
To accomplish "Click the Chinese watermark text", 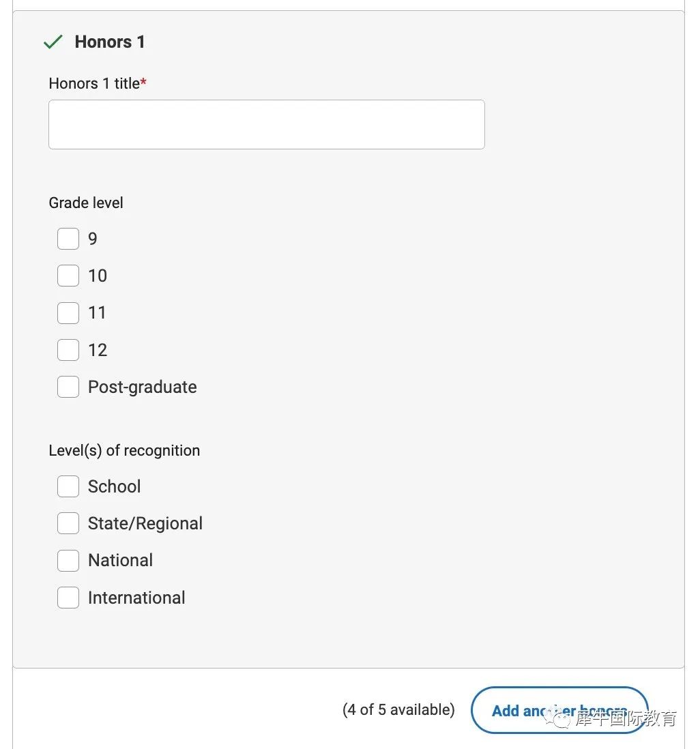I will coord(626,718).
